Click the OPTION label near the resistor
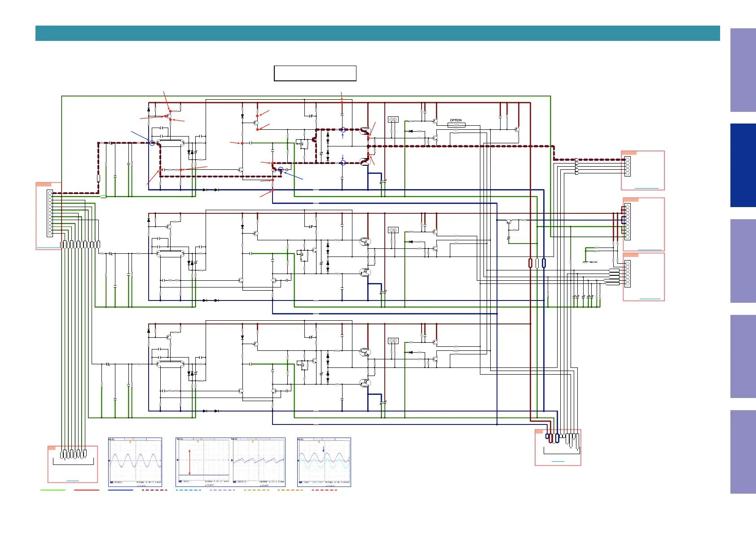This screenshot has width=756, height=535. (456, 120)
